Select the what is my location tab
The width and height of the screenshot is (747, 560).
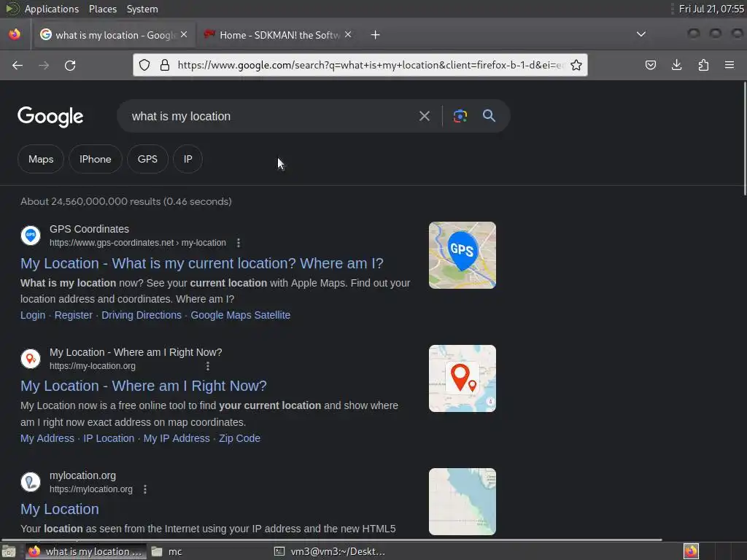point(113,35)
